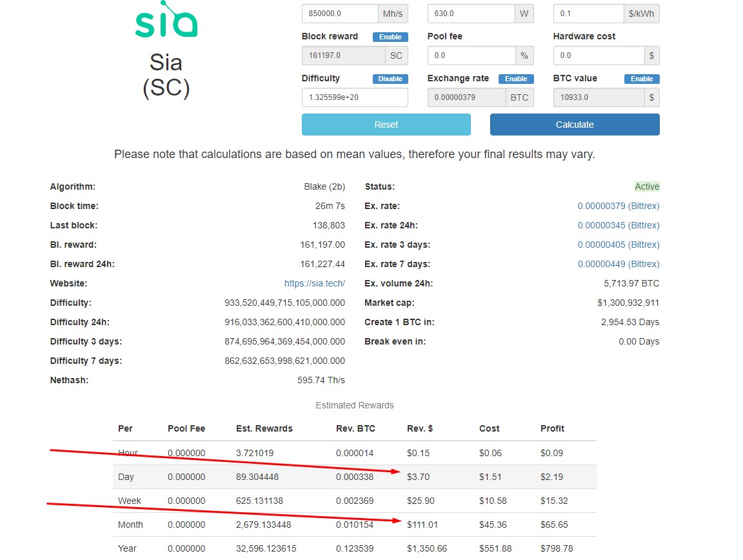Click the Exchange rate input 0.00000379

467,97
